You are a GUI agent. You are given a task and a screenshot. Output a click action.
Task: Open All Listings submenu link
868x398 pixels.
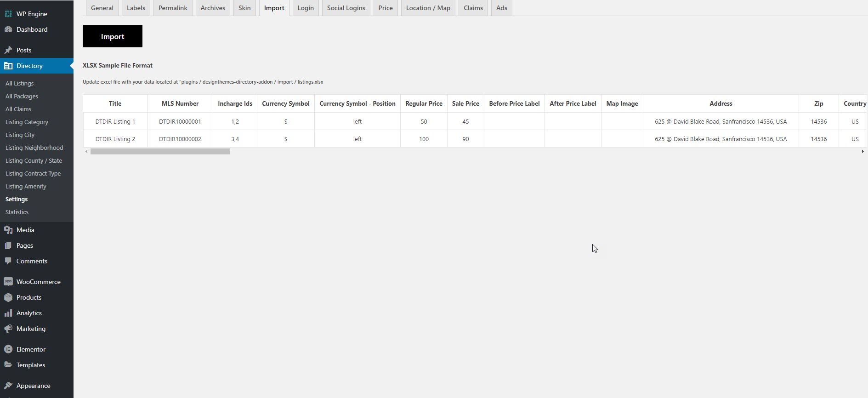[19, 83]
